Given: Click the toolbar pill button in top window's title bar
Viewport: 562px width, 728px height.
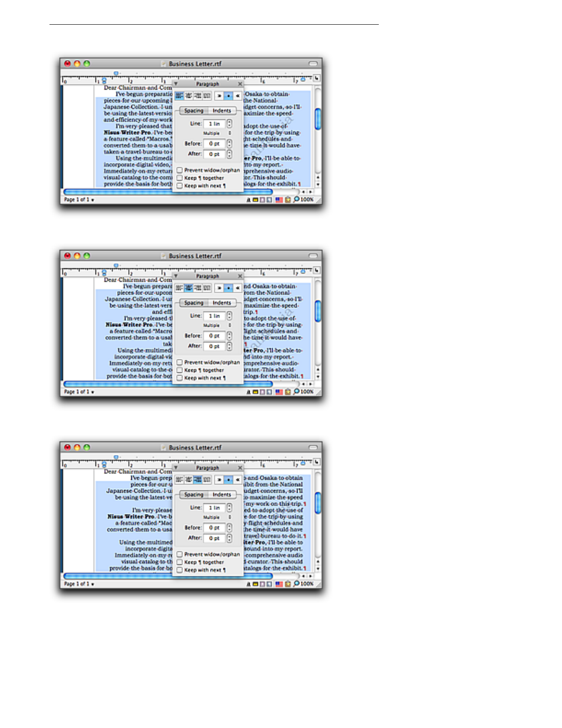Looking at the screenshot, I should 313,64.
